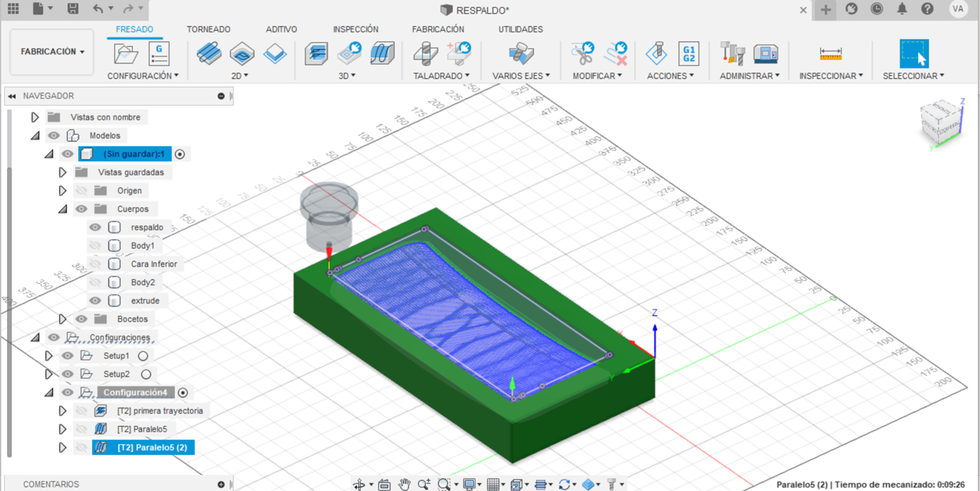Select the Paralelo5 (2) operation

(x=143, y=447)
